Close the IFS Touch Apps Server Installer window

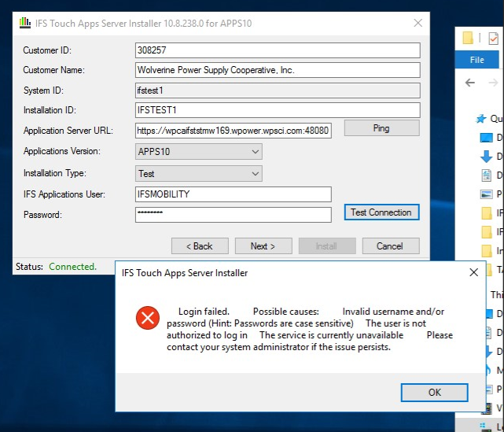418,23
